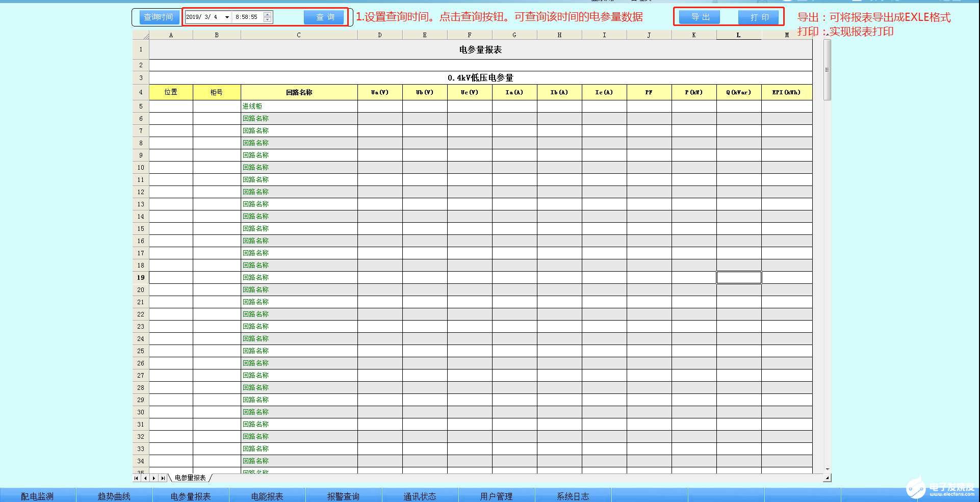
Task: Click the 0.4kV低压电参量 heading cell
Action: pyautogui.click(x=480, y=78)
